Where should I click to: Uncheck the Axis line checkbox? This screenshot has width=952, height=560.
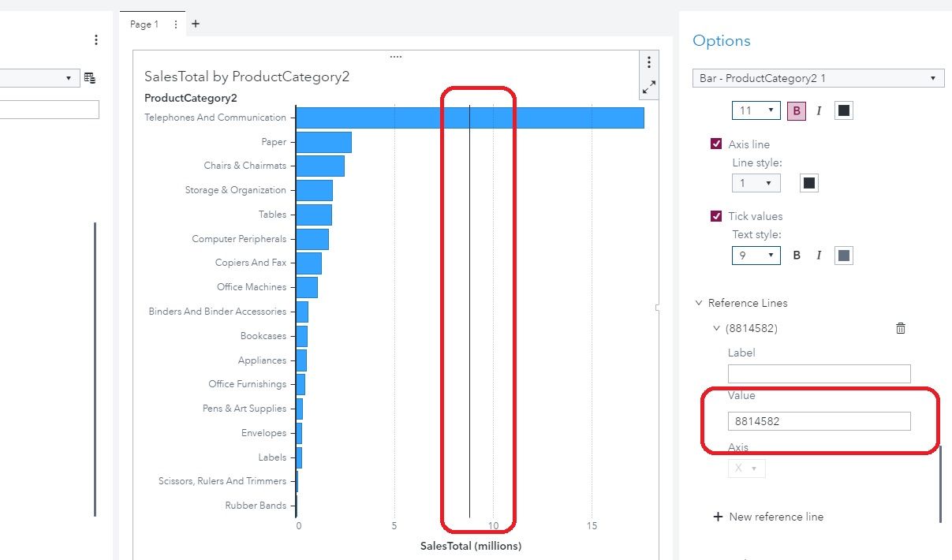click(716, 144)
